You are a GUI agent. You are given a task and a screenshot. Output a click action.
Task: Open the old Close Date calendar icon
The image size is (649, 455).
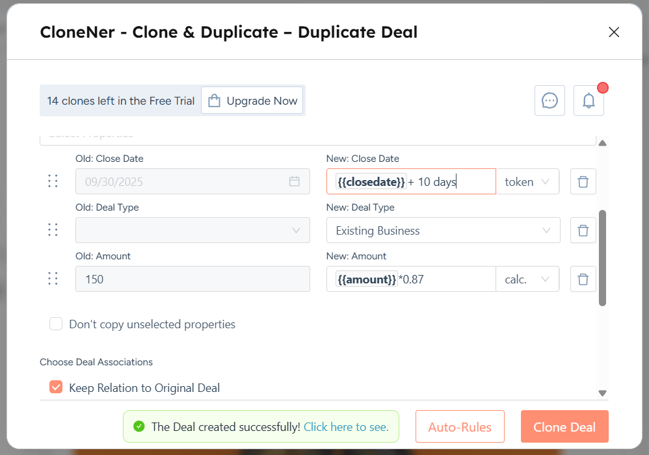[x=295, y=182]
